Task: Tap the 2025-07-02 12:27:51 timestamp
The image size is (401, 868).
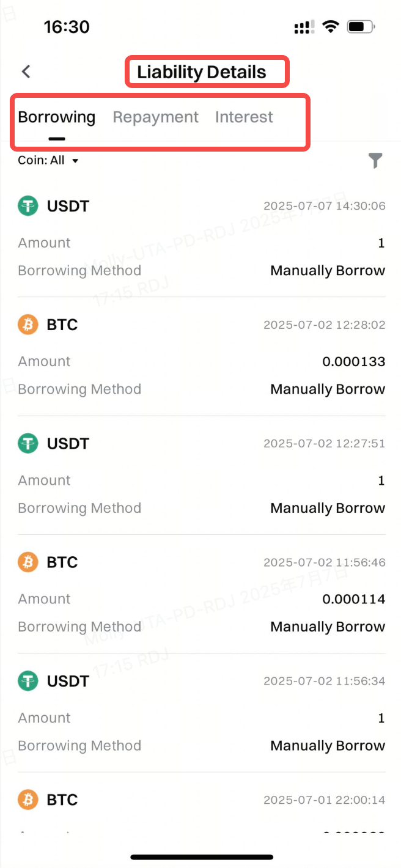Action: click(324, 444)
